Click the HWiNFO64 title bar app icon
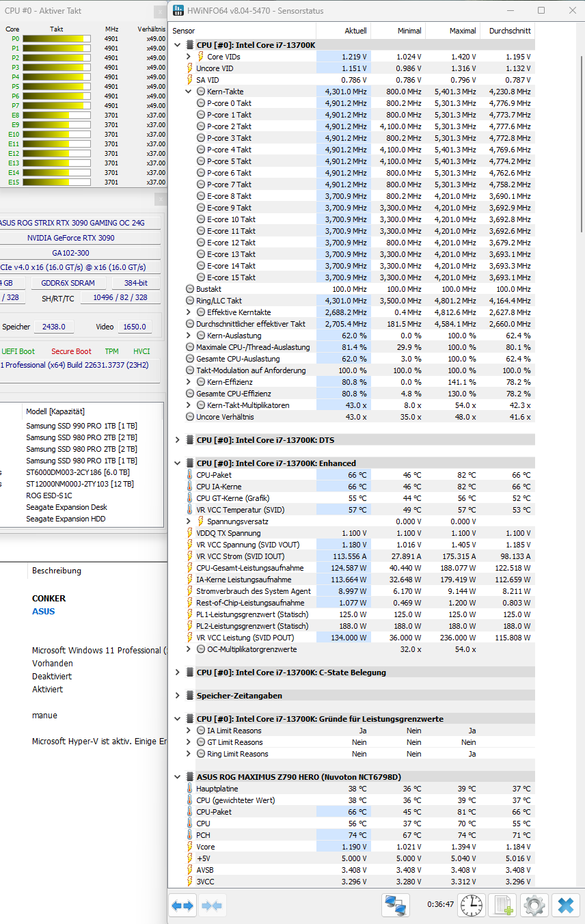Screen dimensions: 585x924 [179, 11]
